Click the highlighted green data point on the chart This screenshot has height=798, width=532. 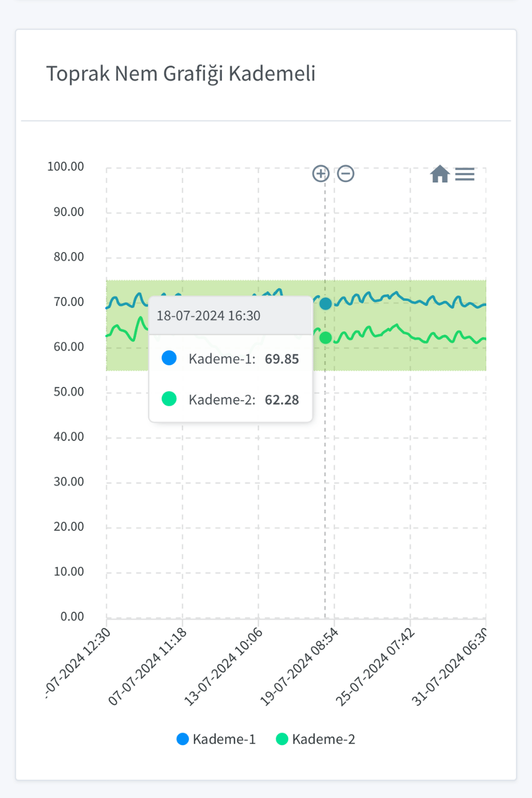325,337
